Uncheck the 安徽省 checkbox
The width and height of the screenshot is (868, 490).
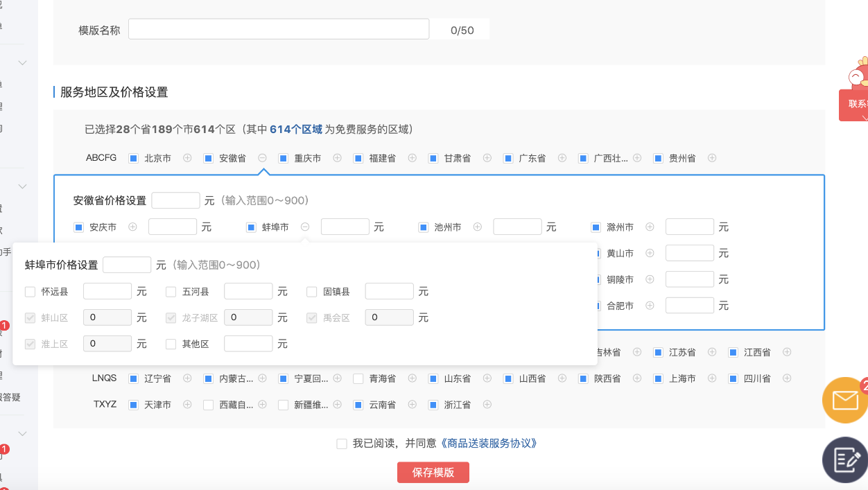pyautogui.click(x=208, y=158)
